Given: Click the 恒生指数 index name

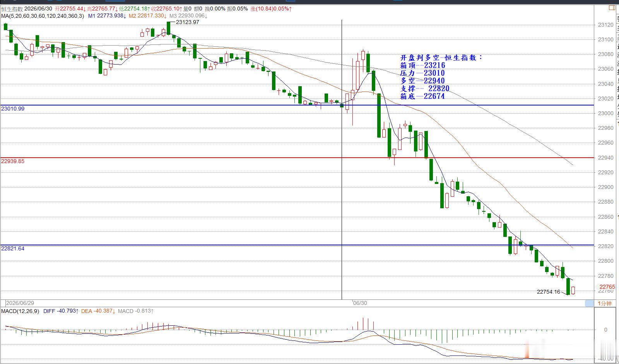Looking at the screenshot, I should [x=12, y=9].
